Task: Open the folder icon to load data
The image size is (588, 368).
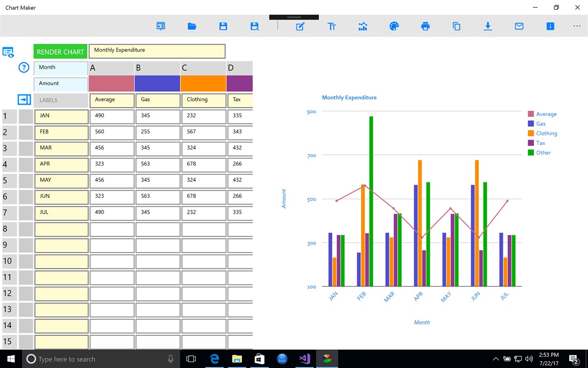Action: click(x=192, y=26)
